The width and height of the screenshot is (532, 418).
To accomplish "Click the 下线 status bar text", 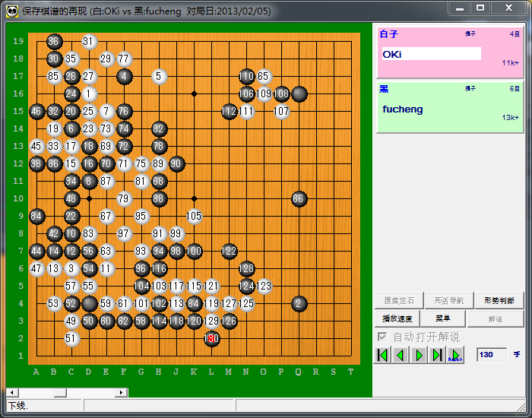I will (x=17, y=406).
